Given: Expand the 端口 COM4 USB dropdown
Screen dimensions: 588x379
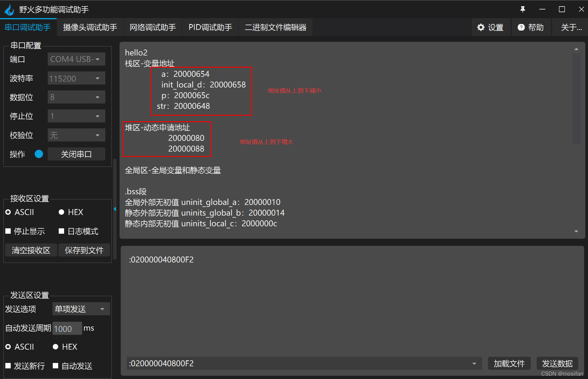Looking at the screenshot, I should (x=76, y=59).
